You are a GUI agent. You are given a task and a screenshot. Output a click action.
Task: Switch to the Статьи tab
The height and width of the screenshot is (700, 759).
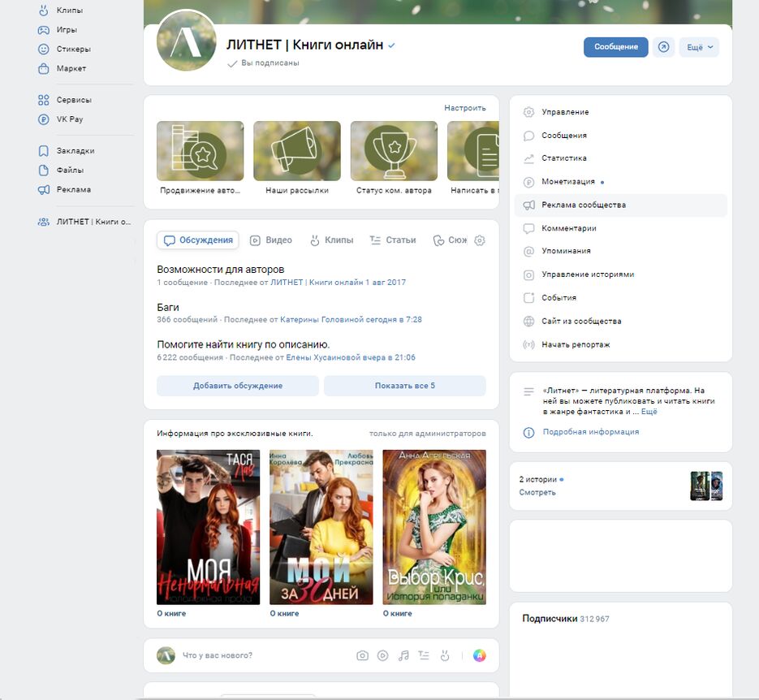393,240
